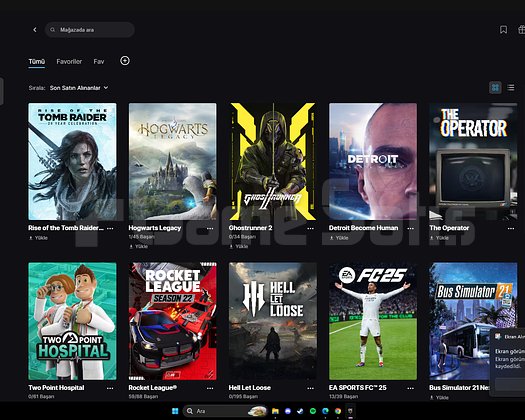Screen dimensions: 525x420
Task: Click the EA SPORTS FC™ 25 title text
Action: [358, 388]
